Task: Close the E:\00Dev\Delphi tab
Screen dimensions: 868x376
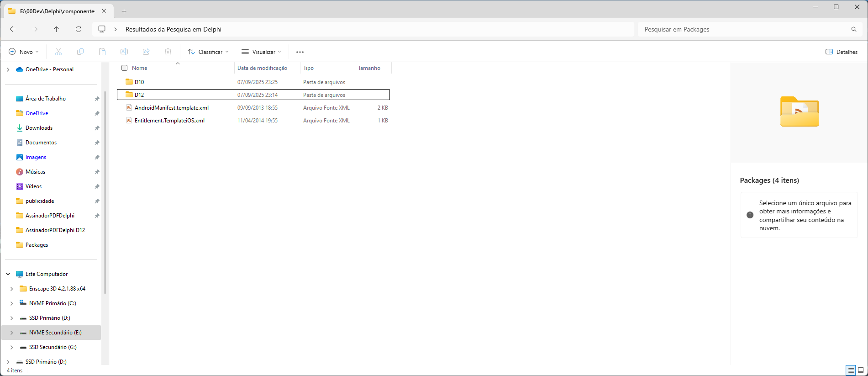Action: click(104, 11)
